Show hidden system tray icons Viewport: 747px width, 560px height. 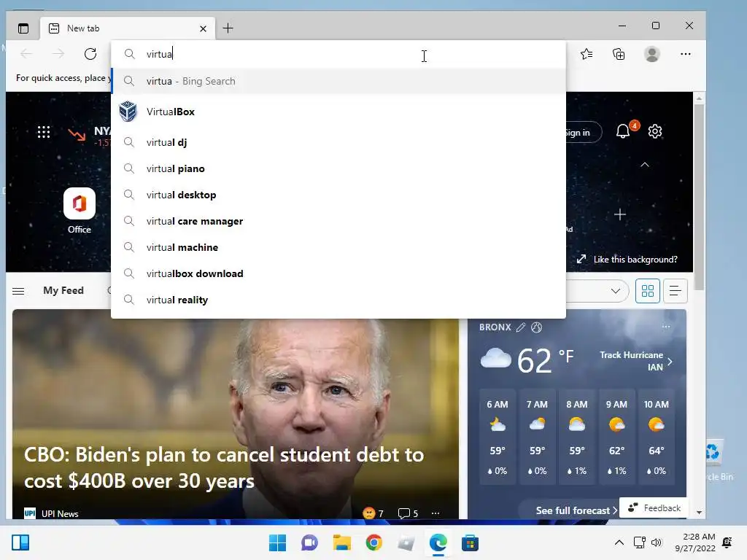(619, 542)
